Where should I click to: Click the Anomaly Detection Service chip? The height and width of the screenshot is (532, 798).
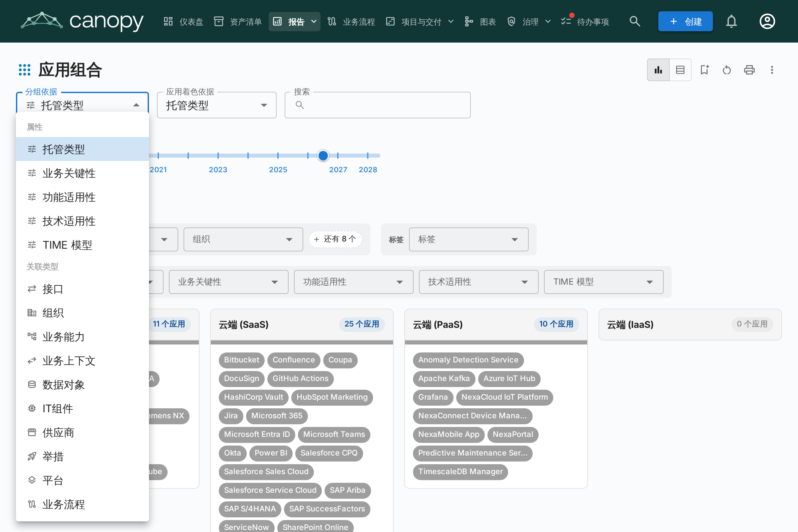click(x=468, y=360)
